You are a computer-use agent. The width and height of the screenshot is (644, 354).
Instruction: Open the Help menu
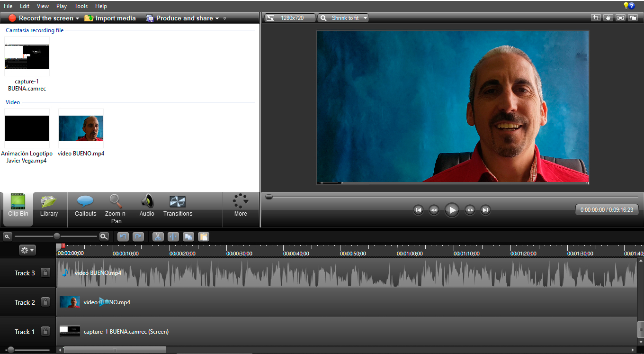[101, 6]
